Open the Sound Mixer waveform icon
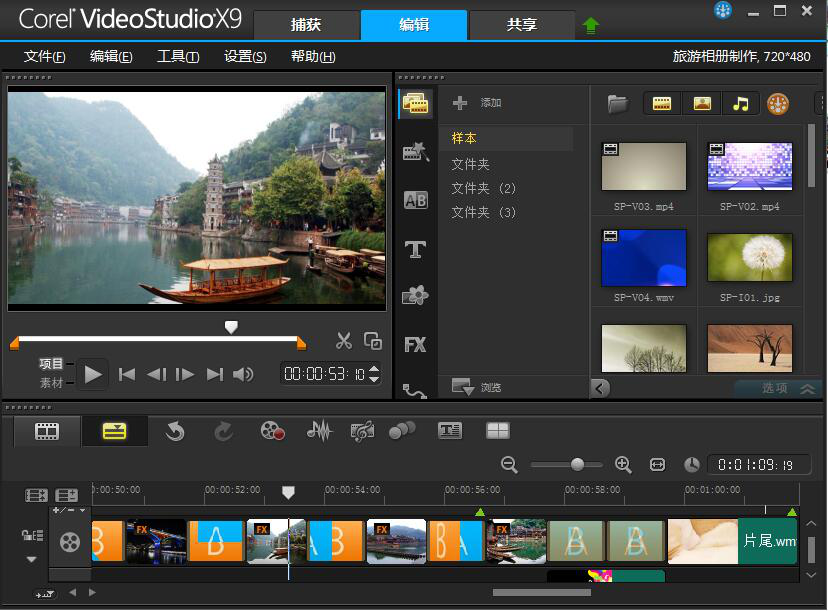 click(x=318, y=431)
